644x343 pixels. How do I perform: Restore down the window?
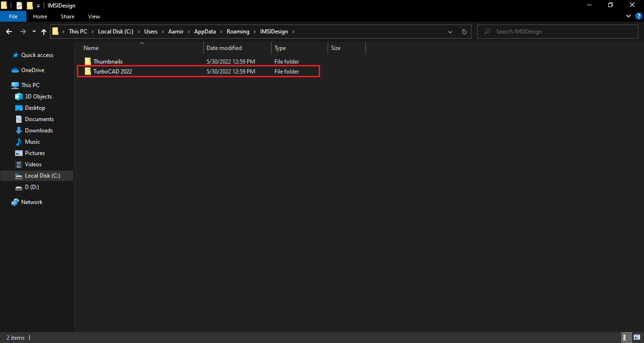coord(611,5)
